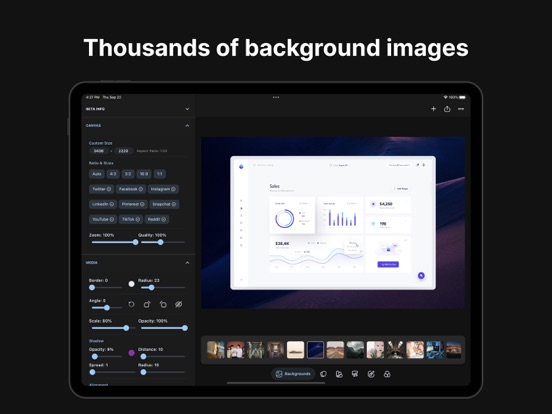Select the Backgrounds tab in bottom bar
Viewport: 552px width, 414px height.
point(293,374)
